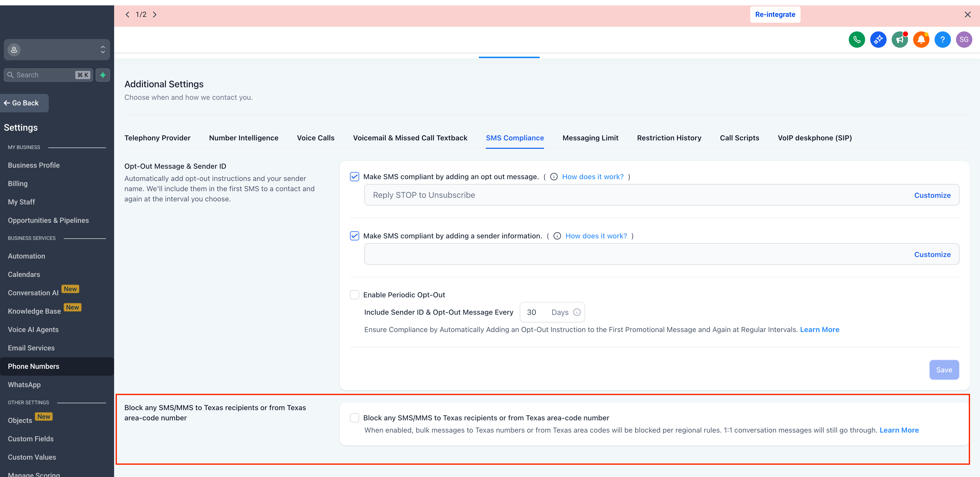
Task: Enable Periodic Opt-Out checkbox
Action: click(x=354, y=295)
